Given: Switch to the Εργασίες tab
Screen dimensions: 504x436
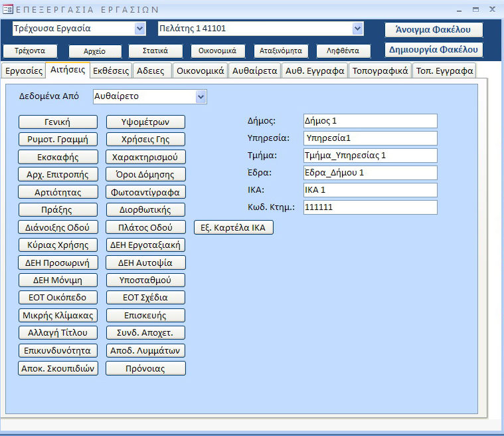Looking at the screenshot, I should (x=23, y=71).
